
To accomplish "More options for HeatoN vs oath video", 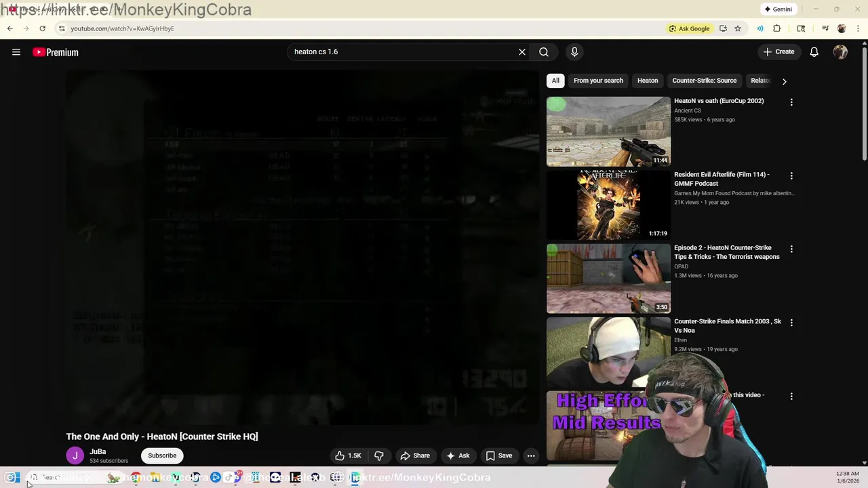I will coord(791,102).
